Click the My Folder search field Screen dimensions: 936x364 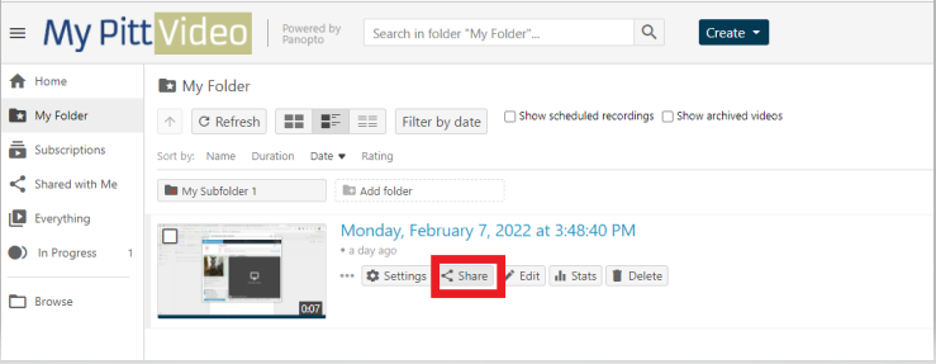pos(499,33)
